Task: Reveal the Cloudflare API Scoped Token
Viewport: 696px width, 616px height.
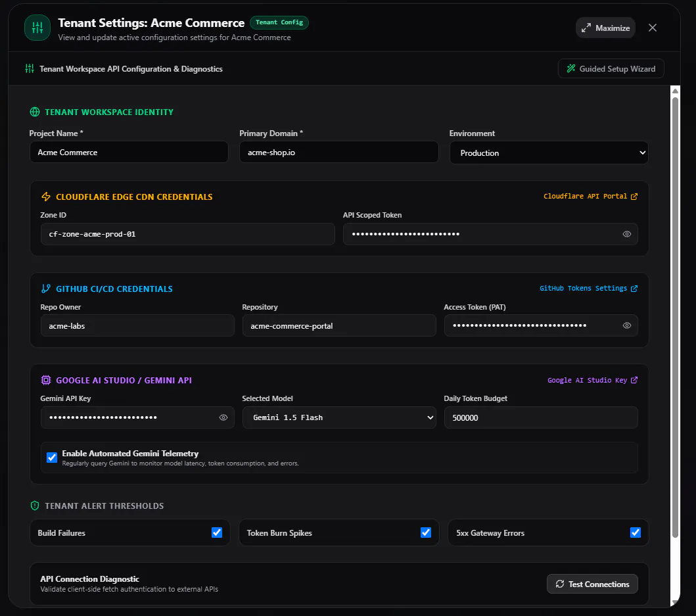Action: point(627,234)
